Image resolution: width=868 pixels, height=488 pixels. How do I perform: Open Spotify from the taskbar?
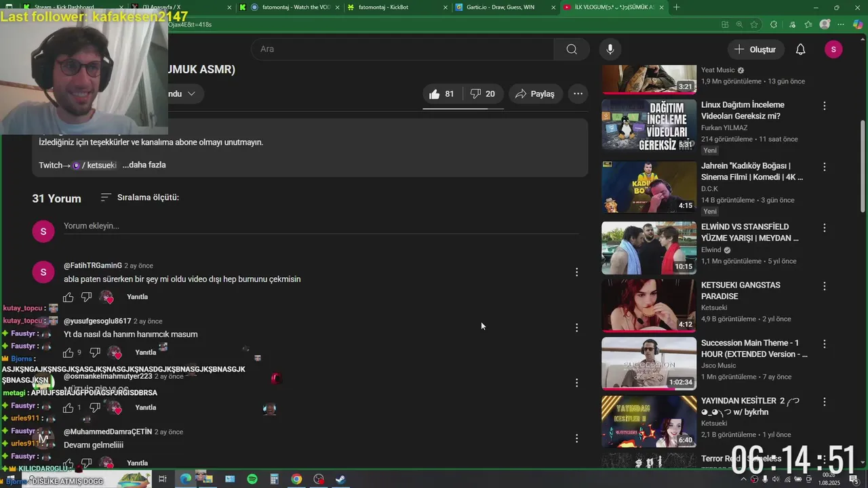coord(252,479)
